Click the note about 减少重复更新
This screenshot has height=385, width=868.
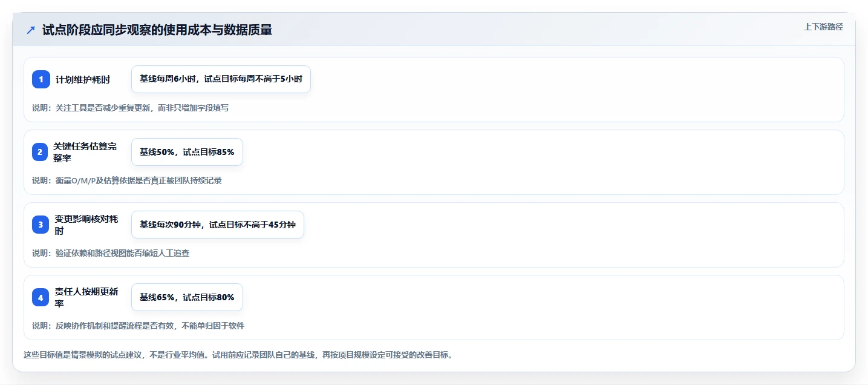pos(130,108)
